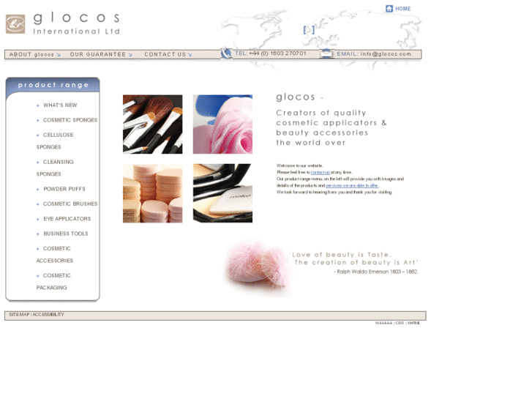Click the envelope email icon
Image resolution: width=532 pixels, height=399 pixels.
[326, 53]
